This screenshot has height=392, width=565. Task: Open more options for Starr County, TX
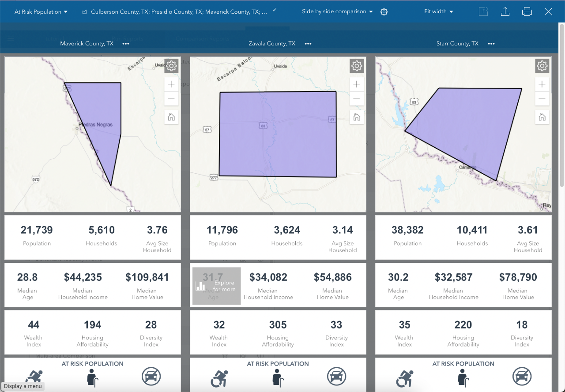tap(491, 44)
